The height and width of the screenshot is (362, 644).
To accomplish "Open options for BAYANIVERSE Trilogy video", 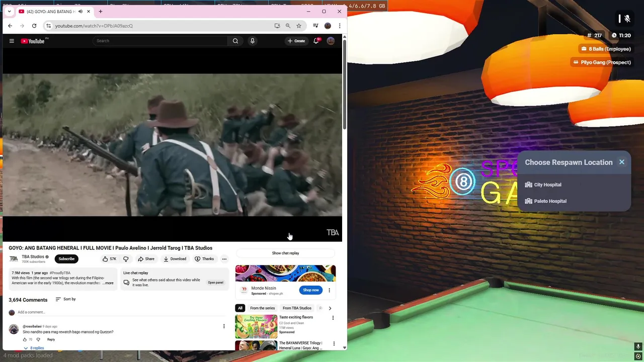I will click(x=334, y=344).
